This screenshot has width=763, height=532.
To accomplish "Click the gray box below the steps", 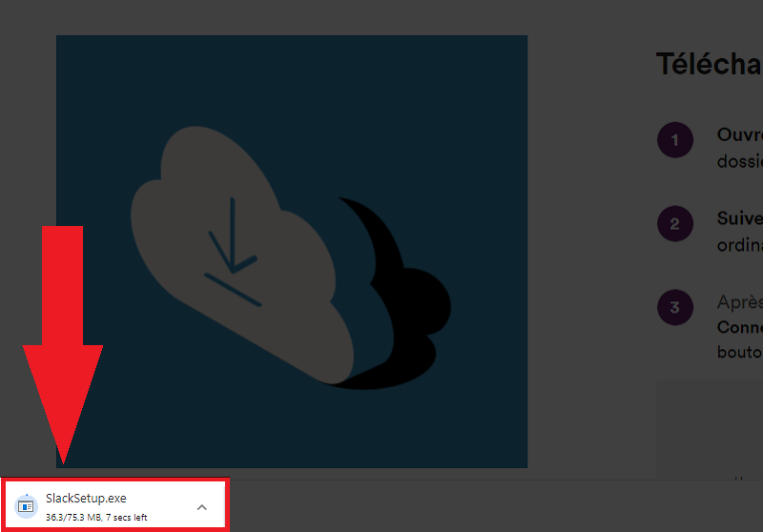I will (709, 429).
